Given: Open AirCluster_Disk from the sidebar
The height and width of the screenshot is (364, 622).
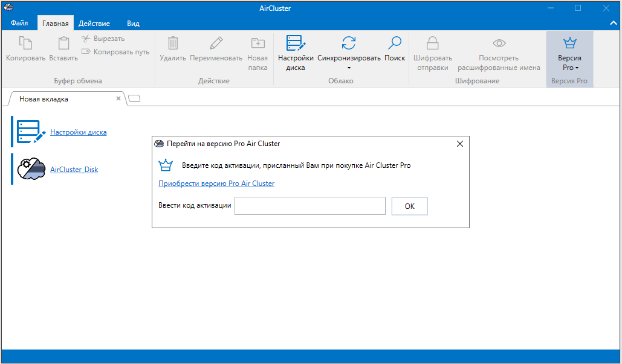Looking at the screenshot, I should [74, 169].
